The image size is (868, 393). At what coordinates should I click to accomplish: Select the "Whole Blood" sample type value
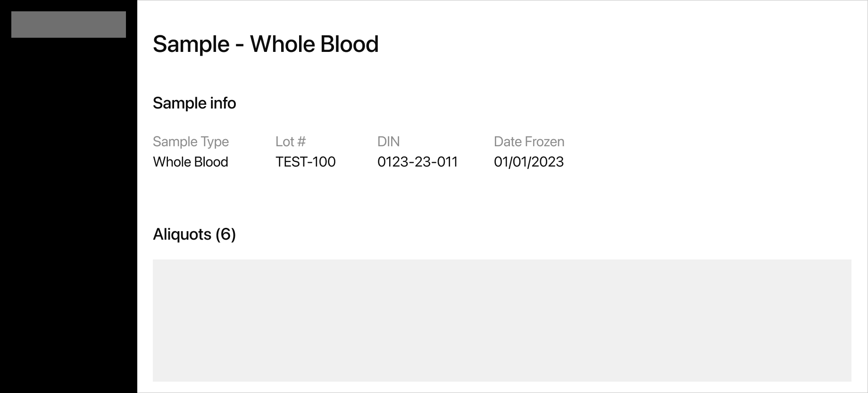191,162
